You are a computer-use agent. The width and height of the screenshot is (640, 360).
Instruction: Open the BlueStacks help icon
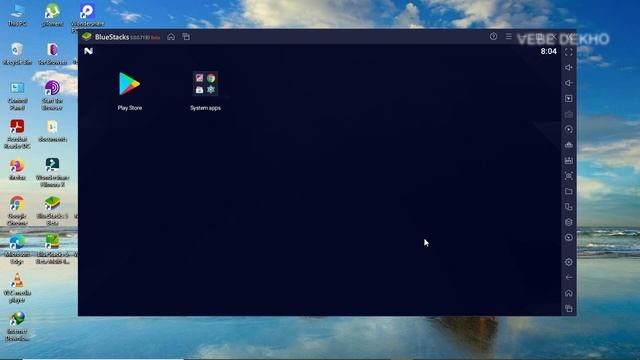coord(493,36)
